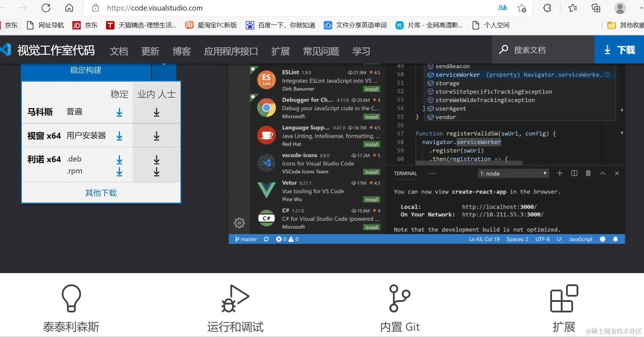Open the collections icon in browser toolbar
Viewport: 644px width, 337px height.
[596, 8]
